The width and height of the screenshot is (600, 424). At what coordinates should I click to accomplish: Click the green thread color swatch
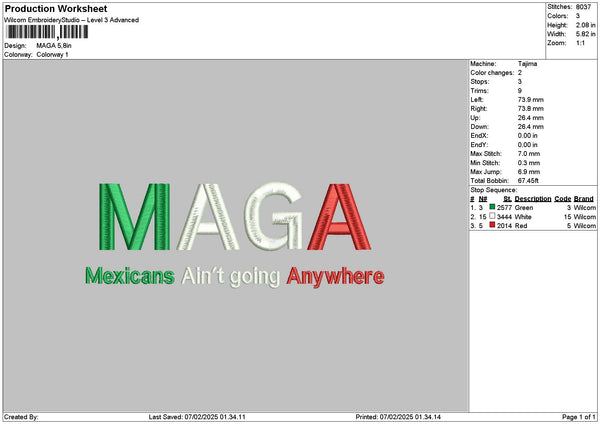(x=492, y=207)
